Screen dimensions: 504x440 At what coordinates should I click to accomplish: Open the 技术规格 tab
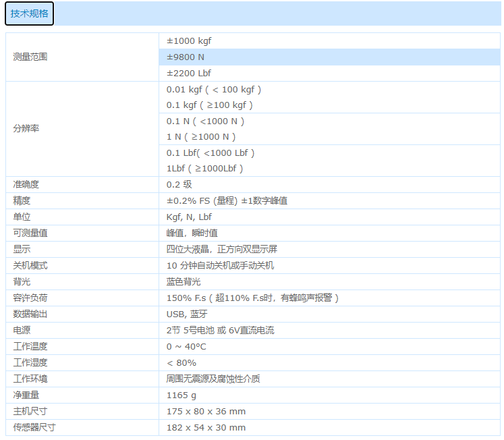click(x=28, y=13)
